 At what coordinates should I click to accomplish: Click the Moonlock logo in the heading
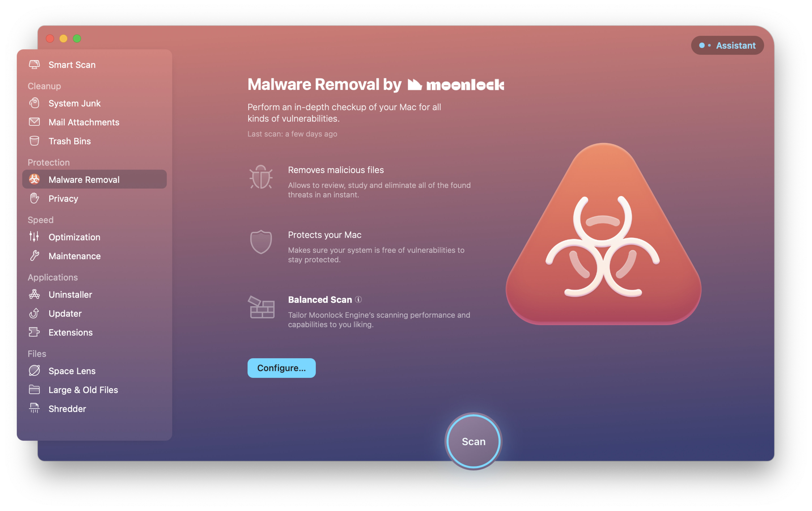(x=456, y=84)
